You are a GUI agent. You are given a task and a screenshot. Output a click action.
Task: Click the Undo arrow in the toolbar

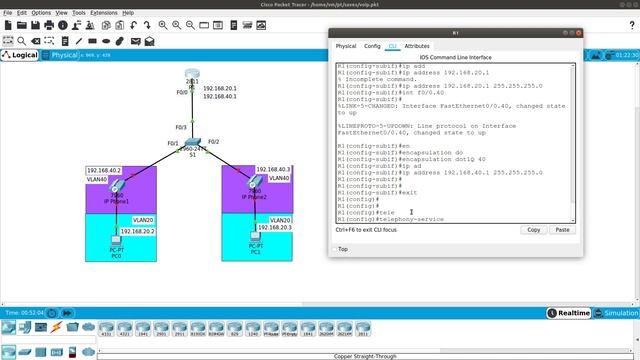133,25
